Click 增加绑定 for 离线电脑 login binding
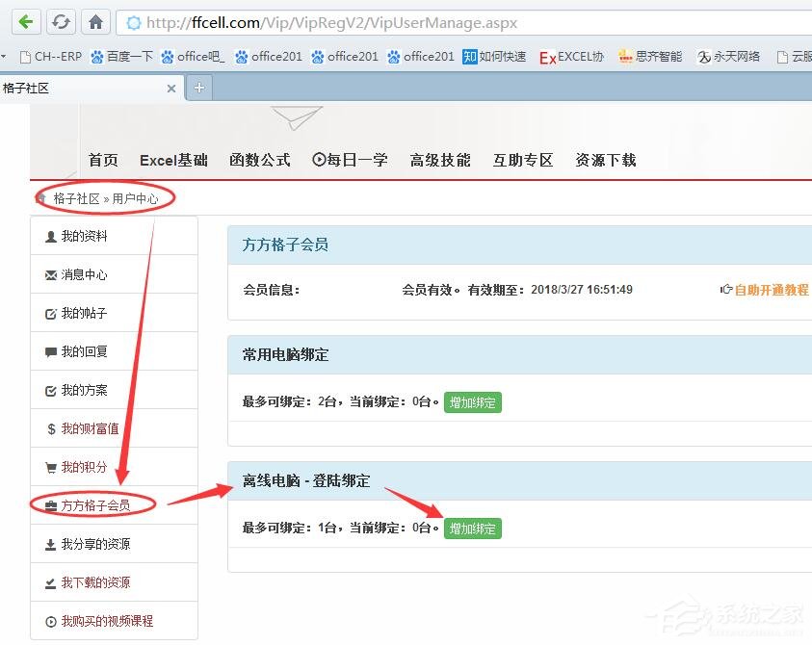The width and height of the screenshot is (812, 645). [x=473, y=528]
